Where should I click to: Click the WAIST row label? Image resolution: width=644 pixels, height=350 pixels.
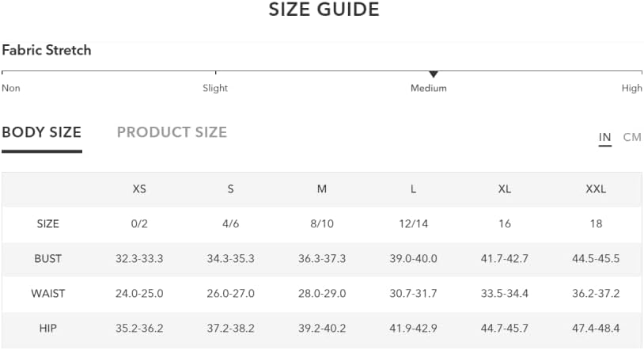48,294
